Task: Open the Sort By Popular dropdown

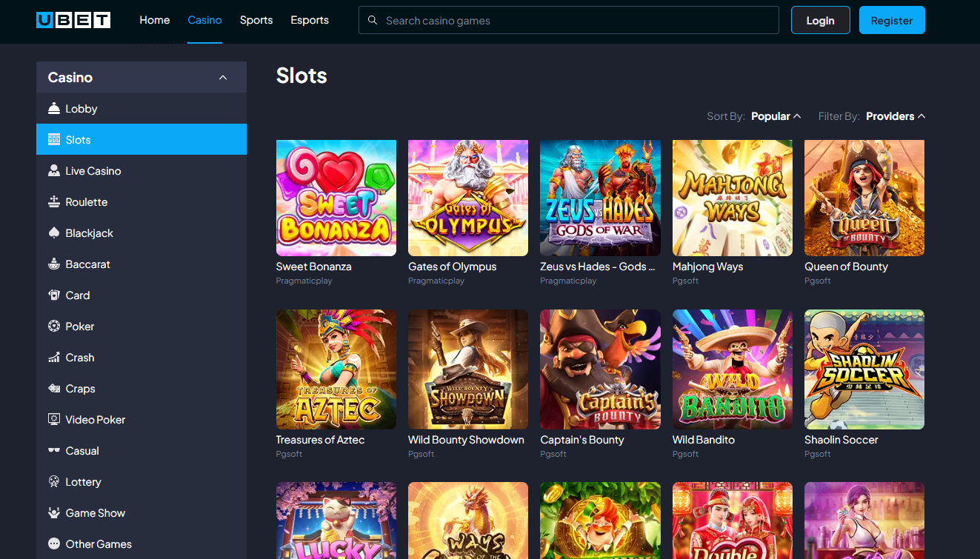Action: [x=776, y=116]
